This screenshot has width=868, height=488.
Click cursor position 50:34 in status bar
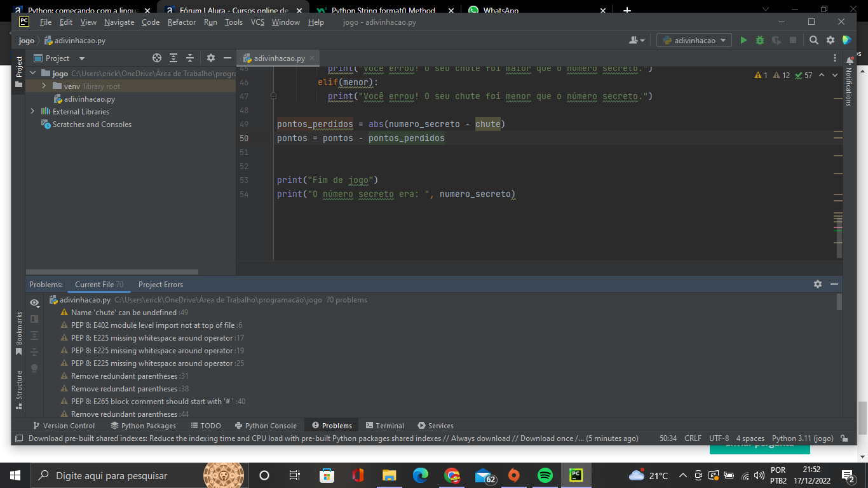tap(668, 438)
